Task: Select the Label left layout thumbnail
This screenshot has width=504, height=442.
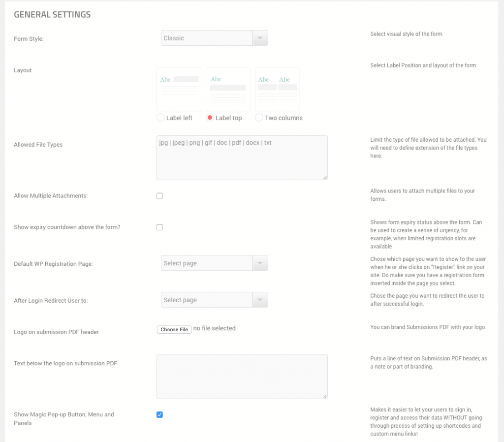Action: [179, 90]
